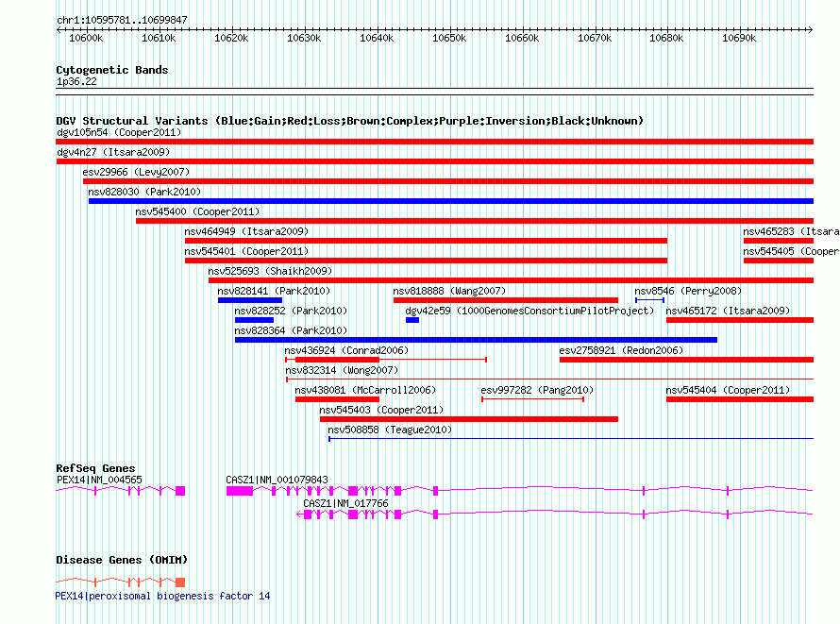Click the nsv436924 (Conrad2006) label
The height and width of the screenshot is (624, 840).
[346, 350]
